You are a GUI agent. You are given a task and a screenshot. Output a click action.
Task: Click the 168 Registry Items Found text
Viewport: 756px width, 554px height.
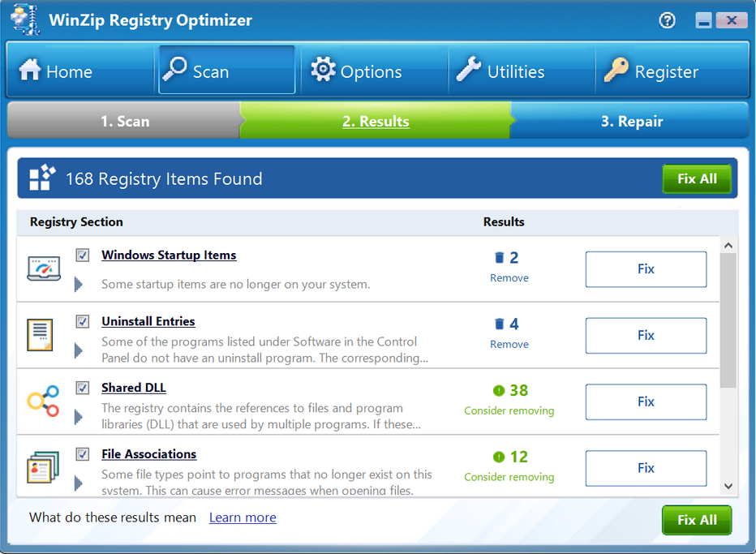tap(164, 179)
